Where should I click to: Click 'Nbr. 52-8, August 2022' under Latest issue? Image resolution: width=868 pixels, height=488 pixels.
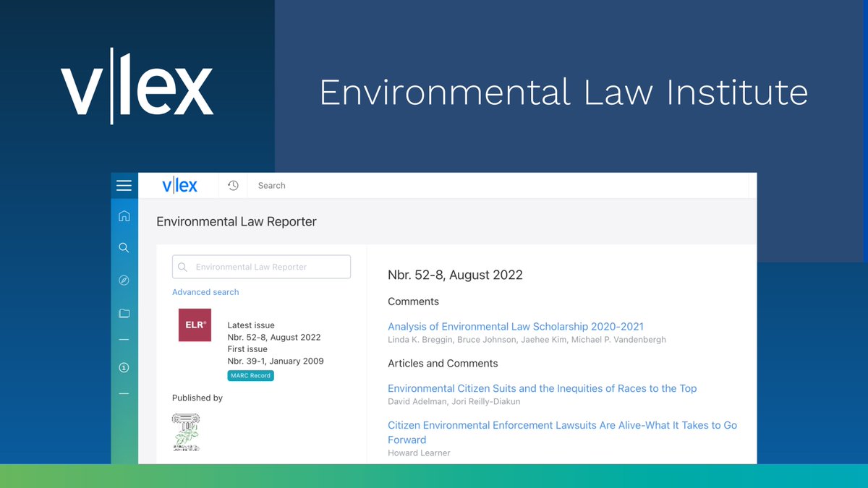[274, 337]
